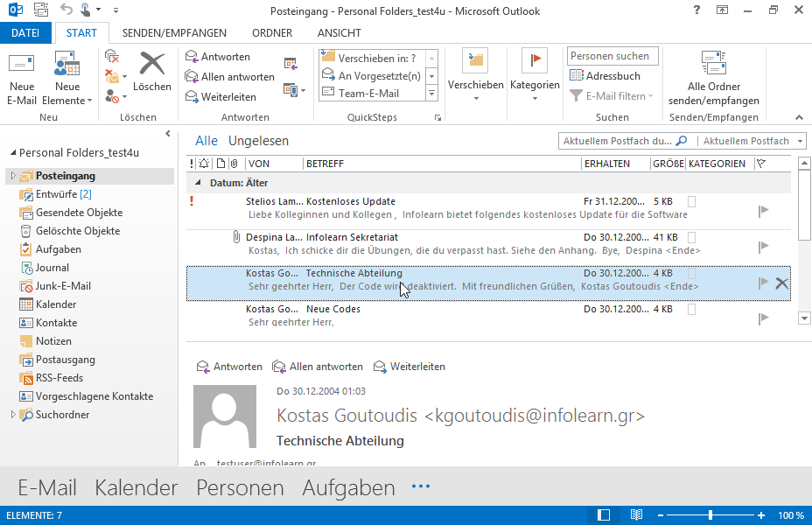Open the Adressbuch
The height and width of the screenshot is (525, 812).
[605, 75]
